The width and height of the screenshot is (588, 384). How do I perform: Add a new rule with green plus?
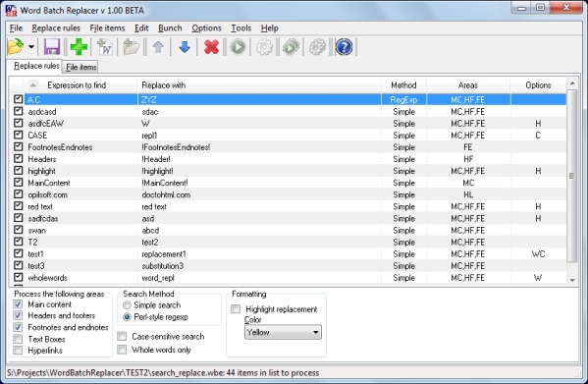tap(79, 47)
